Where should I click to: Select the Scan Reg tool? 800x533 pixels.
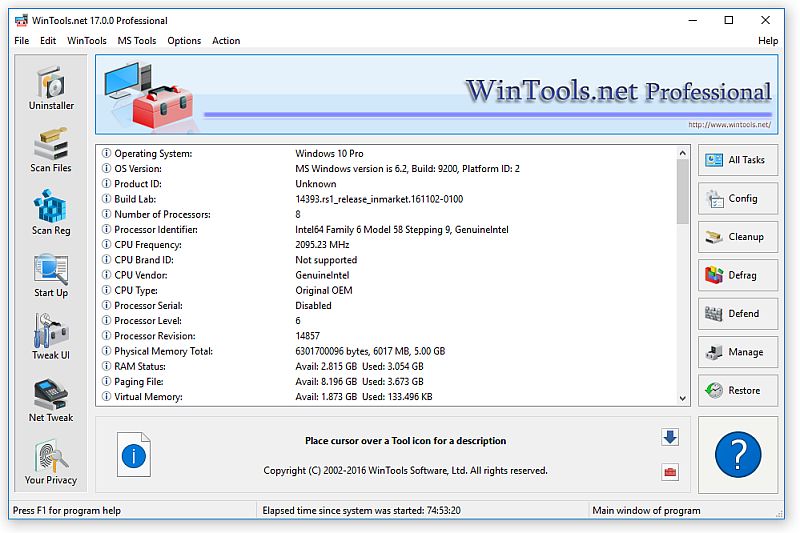click(51, 213)
